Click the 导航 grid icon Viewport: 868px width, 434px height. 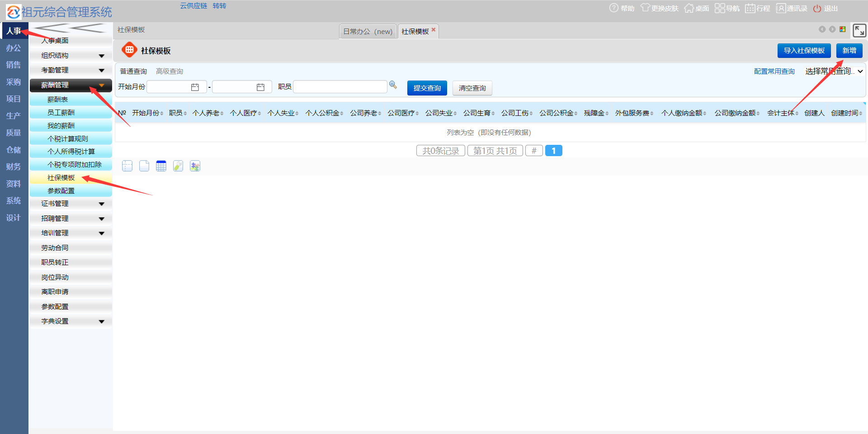pyautogui.click(x=720, y=8)
